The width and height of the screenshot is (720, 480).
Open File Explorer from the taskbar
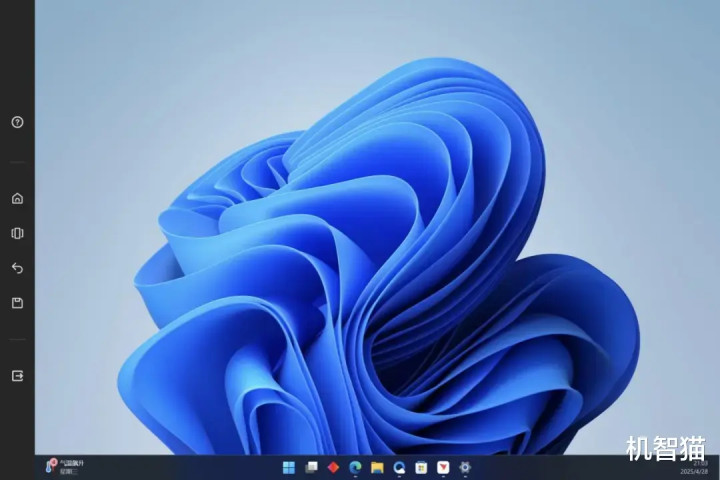click(377, 468)
